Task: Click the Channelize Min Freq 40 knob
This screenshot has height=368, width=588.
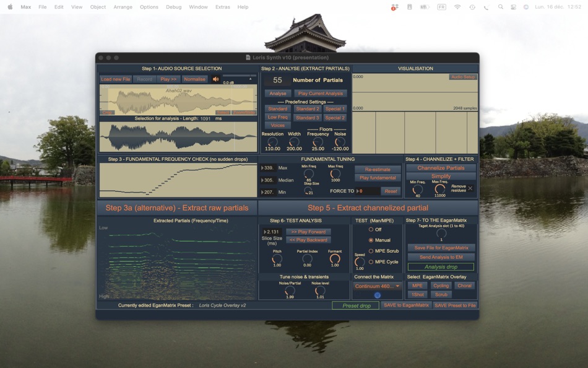Action: coord(417,190)
